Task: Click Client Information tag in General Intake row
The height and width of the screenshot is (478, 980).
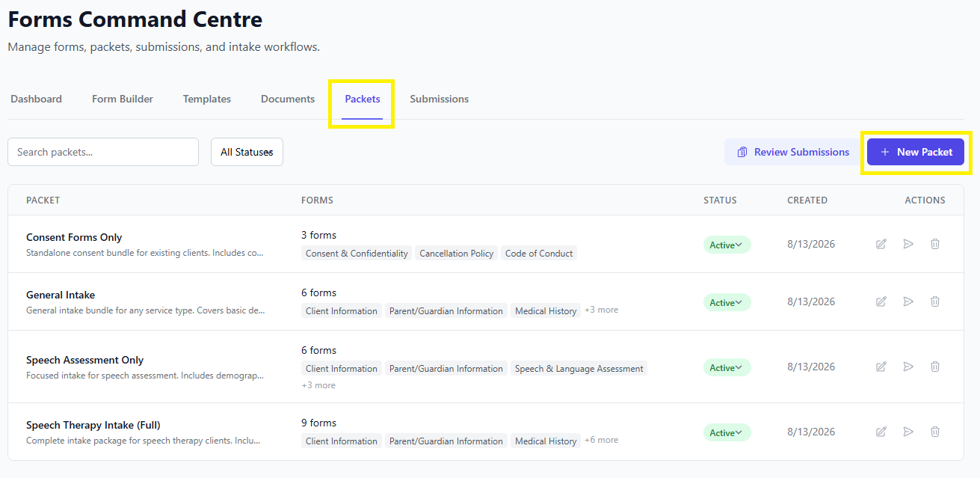Action: (342, 311)
